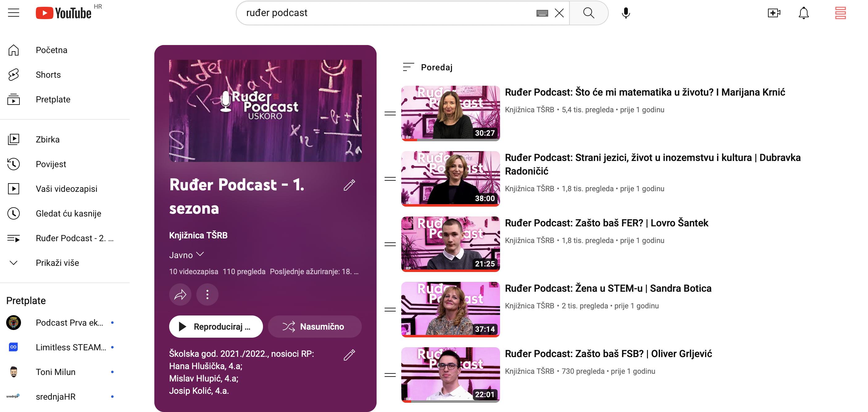Open the Poredaj sort menu

pos(428,67)
